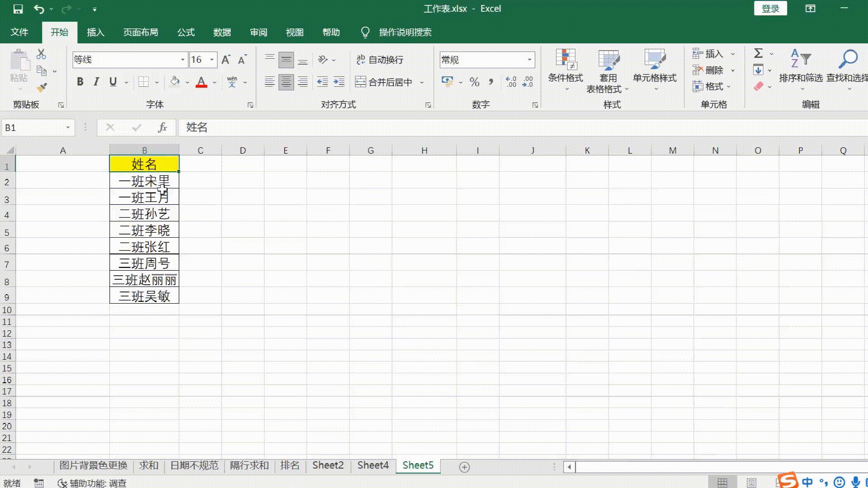Click the Increase Font Size icon
Image resolution: width=868 pixels, height=488 pixels.
coord(226,60)
